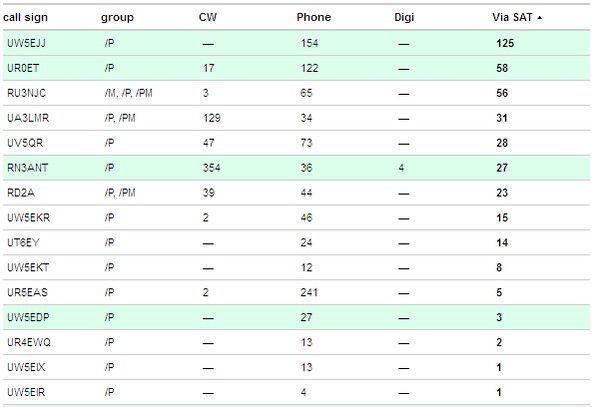Image resolution: width=600 pixels, height=407 pixels.
Task: Sort table by call sign column
Action: point(25,18)
